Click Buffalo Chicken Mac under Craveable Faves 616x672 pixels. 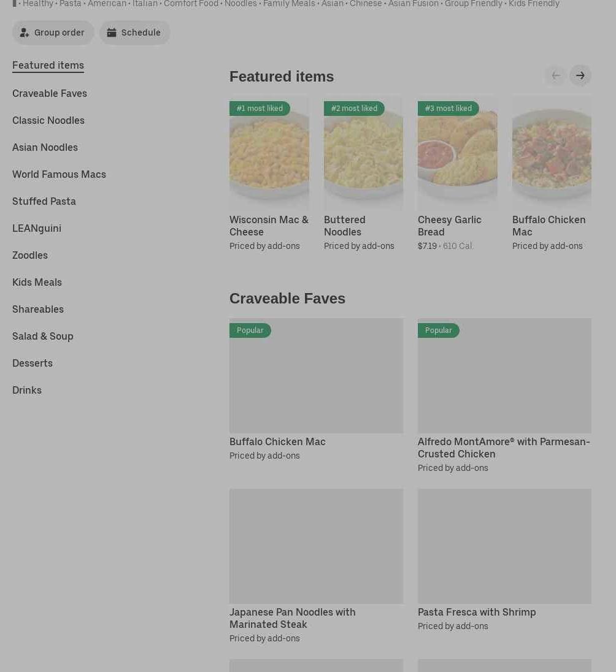[316, 375]
